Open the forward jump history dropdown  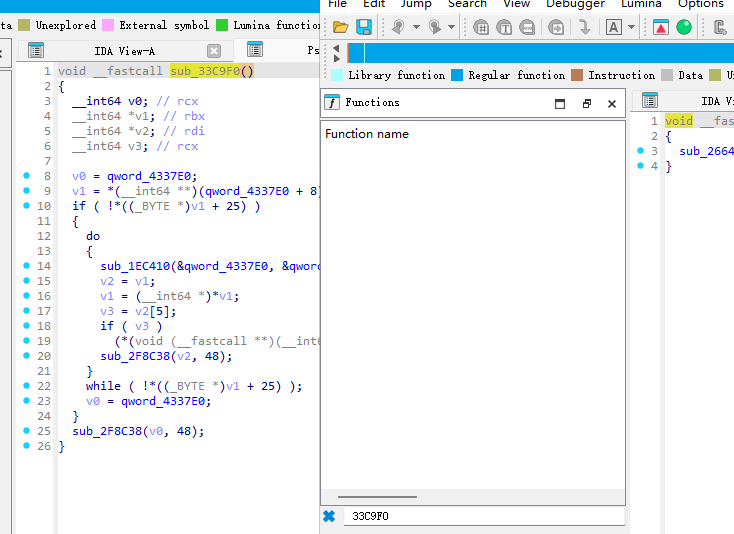(x=451, y=27)
